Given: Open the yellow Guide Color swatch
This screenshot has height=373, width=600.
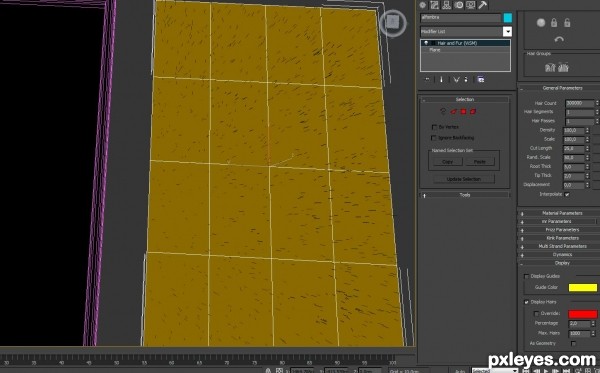Looking at the screenshot, I should point(582,287).
